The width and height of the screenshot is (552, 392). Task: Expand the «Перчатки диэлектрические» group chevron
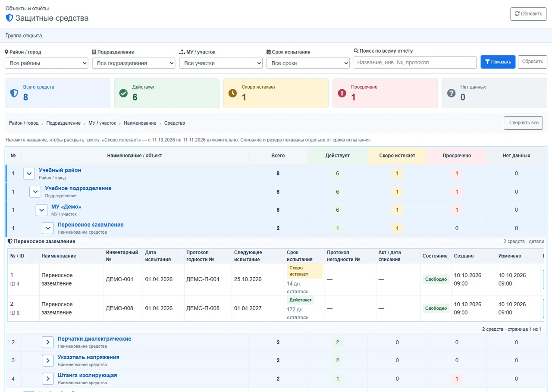click(48, 342)
